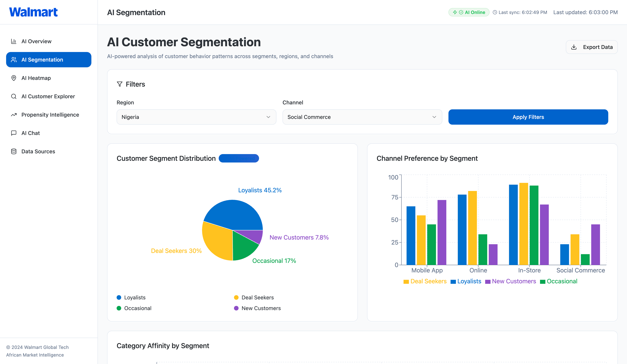Viewport: 627px width, 364px height.
Task: Click the lightning bolt icon in AI Online badge
Action: [455, 12]
